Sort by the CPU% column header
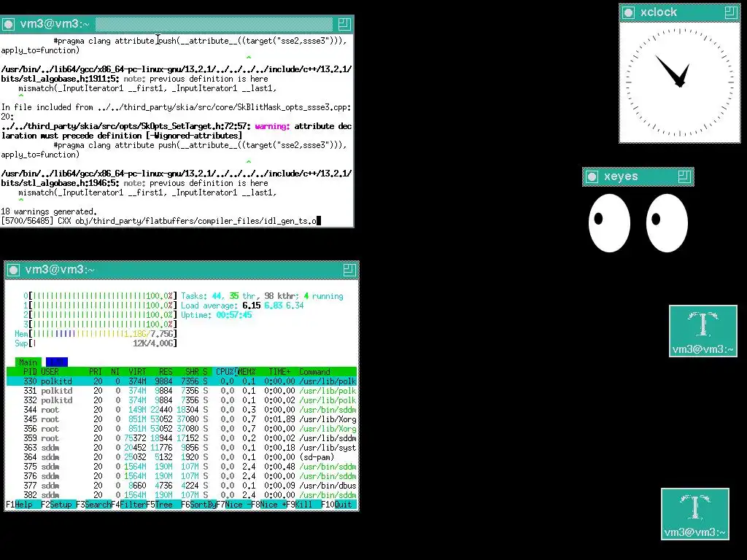 [x=225, y=372]
